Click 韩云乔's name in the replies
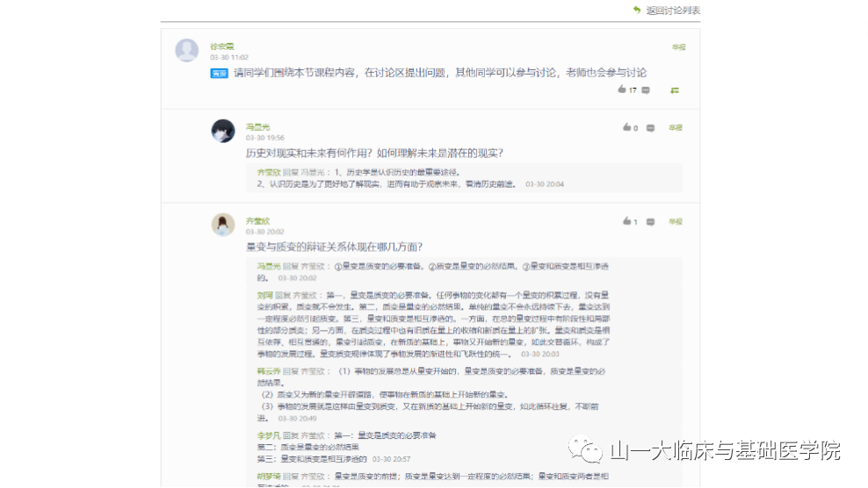The width and height of the screenshot is (868, 488). click(x=267, y=371)
